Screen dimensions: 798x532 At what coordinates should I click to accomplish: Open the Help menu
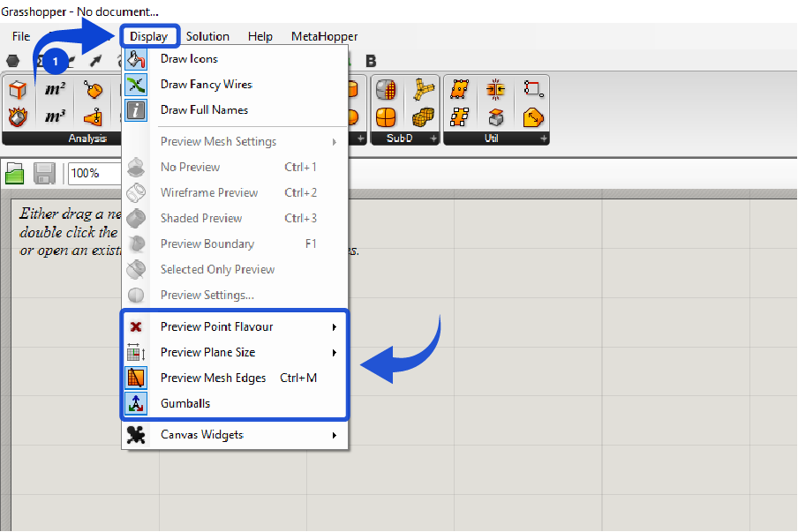tap(260, 36)
